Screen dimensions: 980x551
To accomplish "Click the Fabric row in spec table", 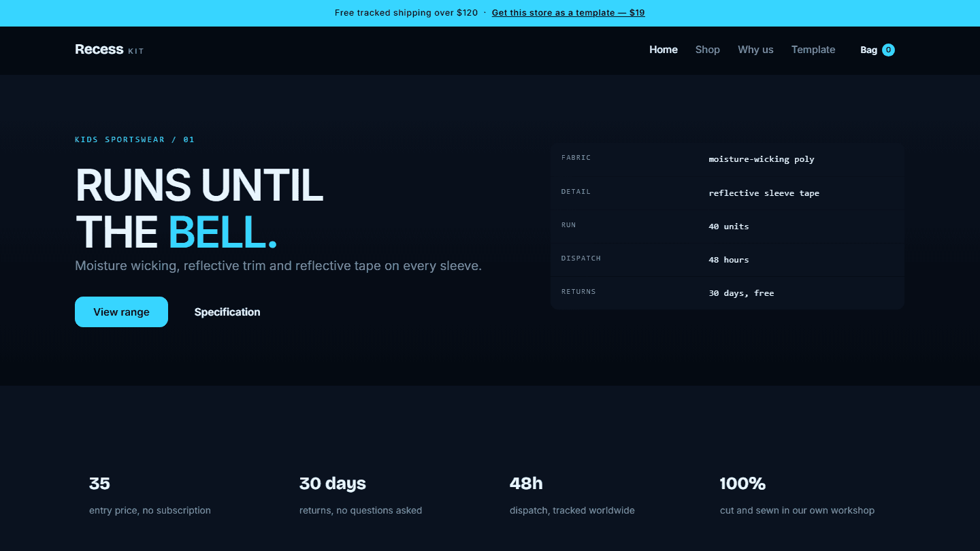I will pos(728,159).
